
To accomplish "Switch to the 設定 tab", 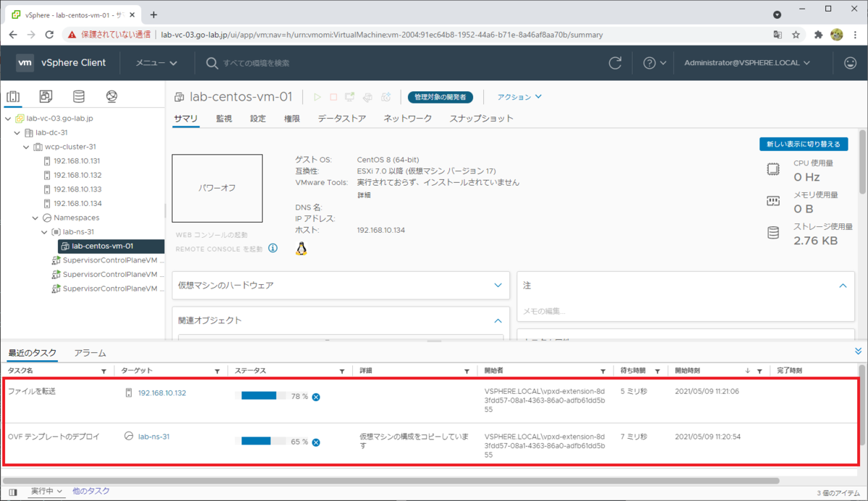I will coord(258,119).
